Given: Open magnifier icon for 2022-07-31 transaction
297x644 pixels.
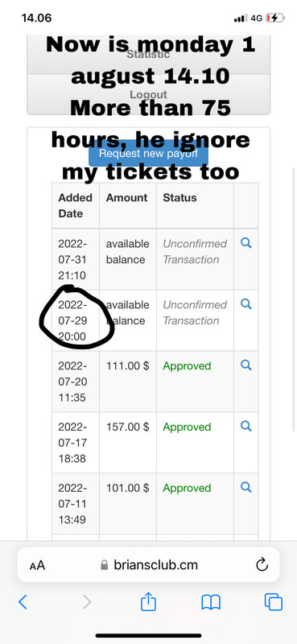Looking at the screenshot, I should pos(245,243).
